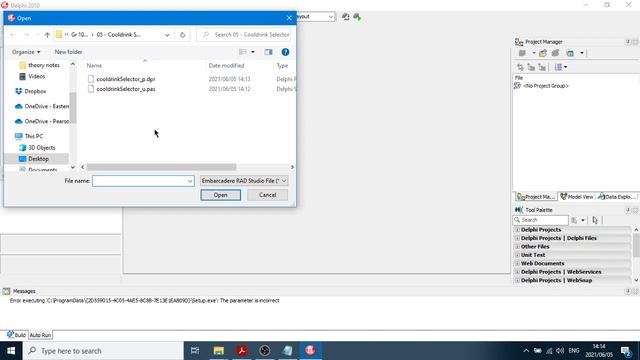
Task: Click the Project Manager collapse tree icon
Action: [x=542, y=67]
